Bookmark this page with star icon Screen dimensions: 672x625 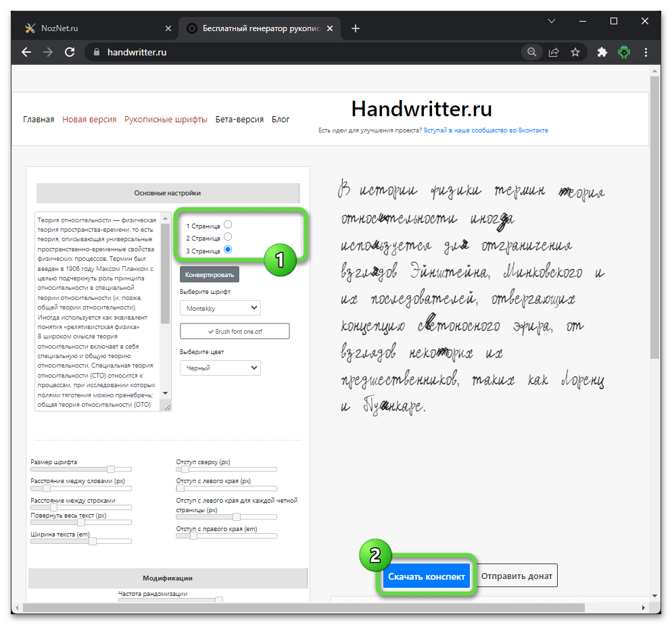click(x=575, y=52)
